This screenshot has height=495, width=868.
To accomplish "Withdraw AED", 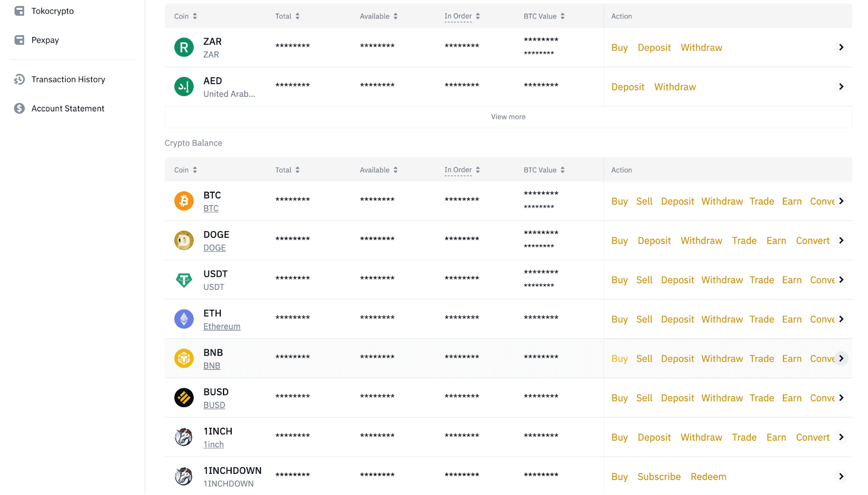I will click(675, 87).
